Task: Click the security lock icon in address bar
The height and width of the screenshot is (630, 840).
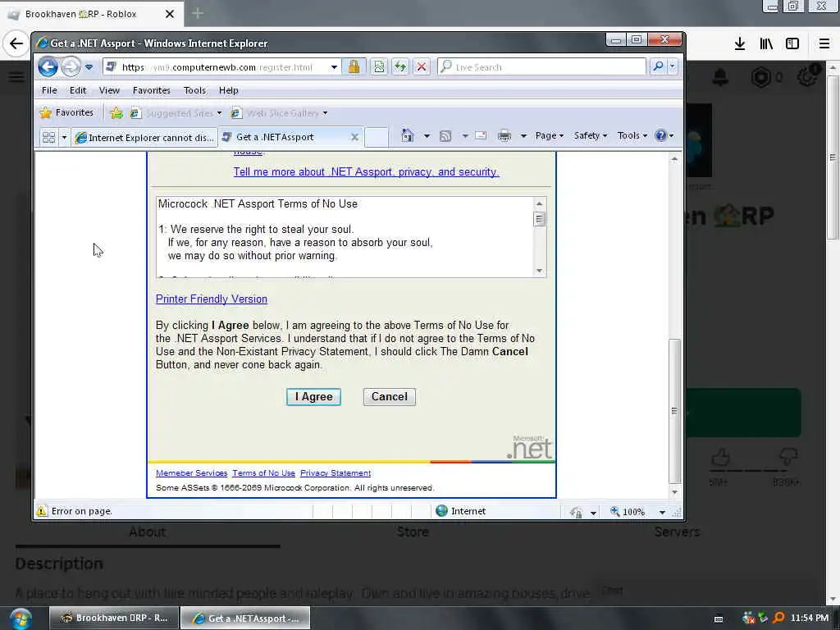Action: point(354,66)
